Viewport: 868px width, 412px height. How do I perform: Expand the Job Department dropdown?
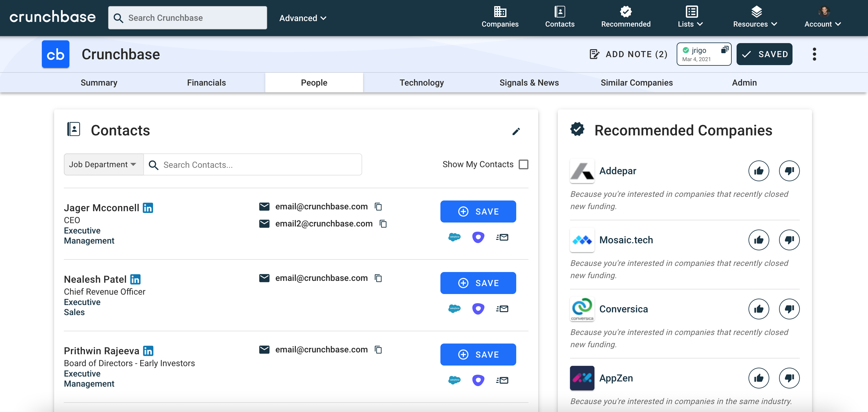(103, 164)
